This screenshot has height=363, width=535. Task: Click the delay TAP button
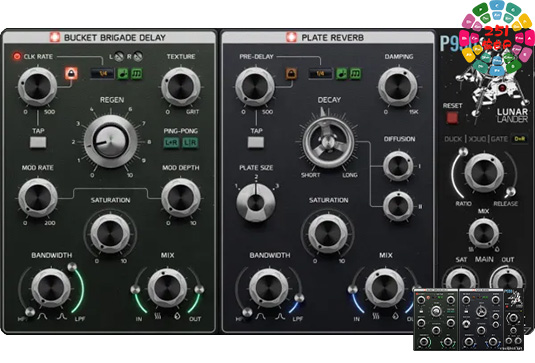(38, 142)
